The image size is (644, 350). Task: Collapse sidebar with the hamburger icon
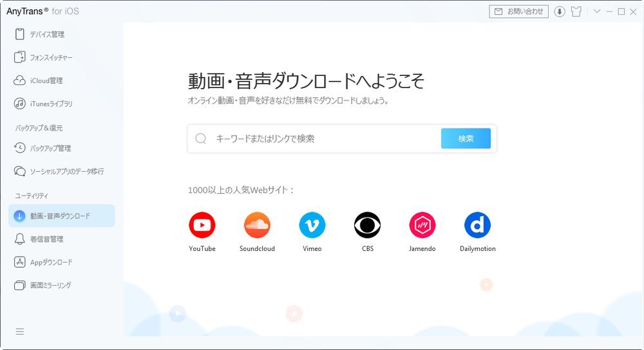20,331
